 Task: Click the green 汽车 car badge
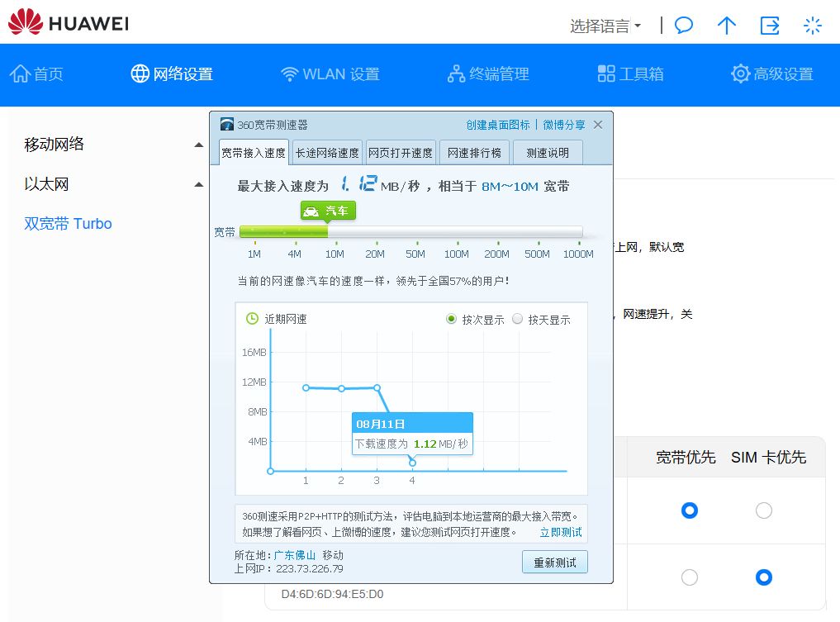328,211
